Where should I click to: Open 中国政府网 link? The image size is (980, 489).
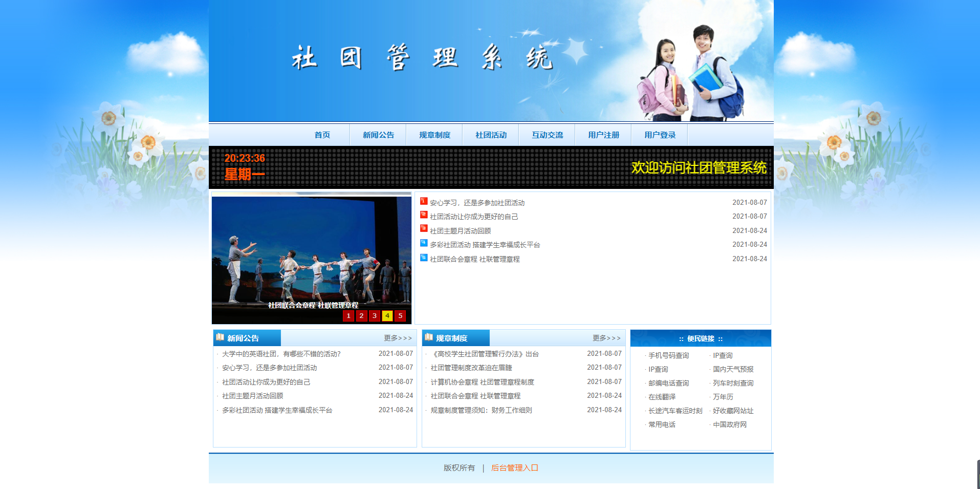(x=729, y=424)
